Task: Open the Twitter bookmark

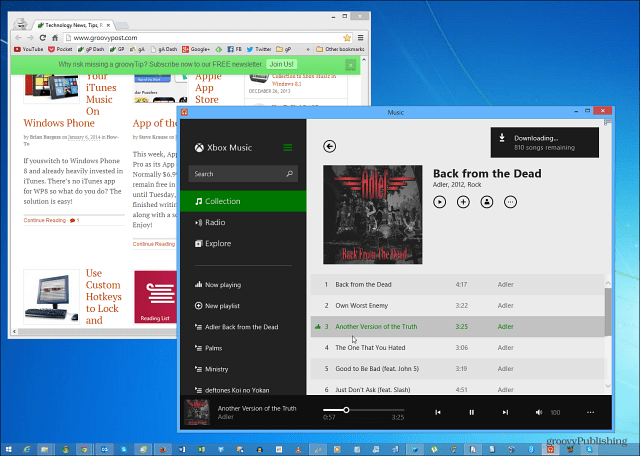Action: 259,49
